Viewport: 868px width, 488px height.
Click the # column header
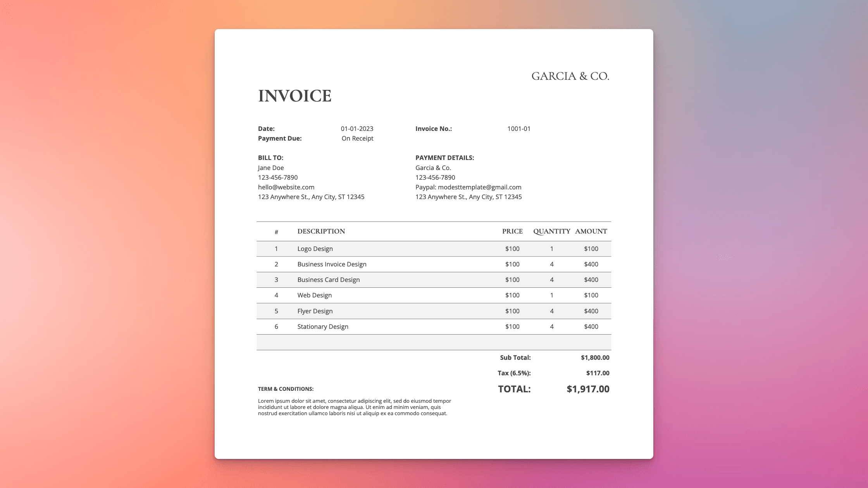[x=276, y=232]
